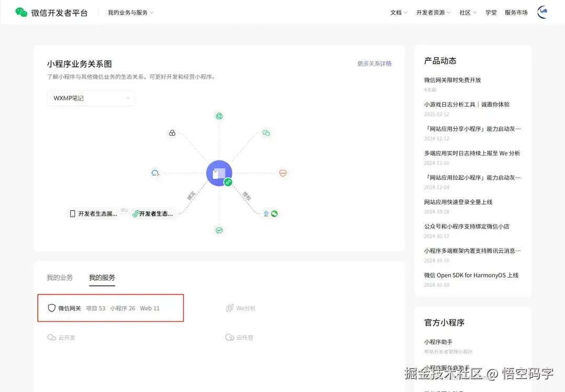Open the 更多关系详情 link
Screen dimensions: 565x392
point(375,63)
